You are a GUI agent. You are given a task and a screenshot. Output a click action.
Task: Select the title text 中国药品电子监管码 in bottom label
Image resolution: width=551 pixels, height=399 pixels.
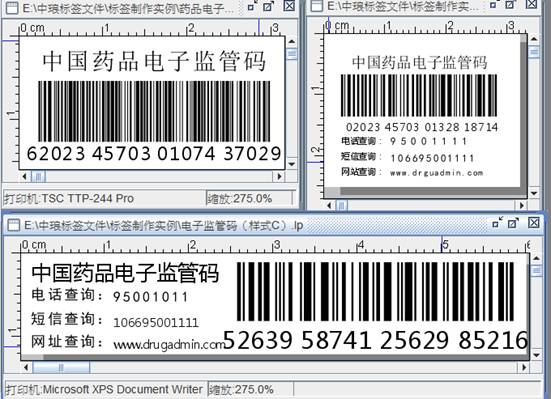tap(125, 273)
